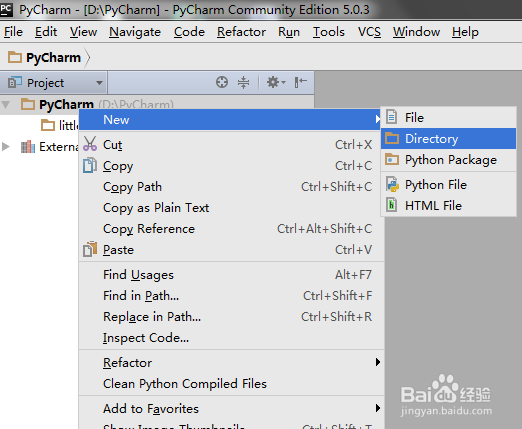Viewport: 522px width, 429px height.
Task: Expand the External Libraries node
Action: tap(5, 146)
